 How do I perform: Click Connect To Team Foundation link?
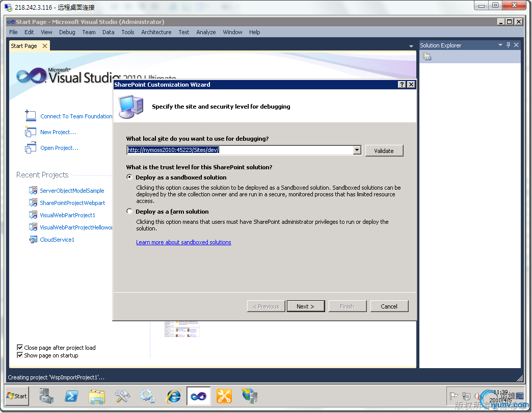pyautogui.click(x=76, y=116)
